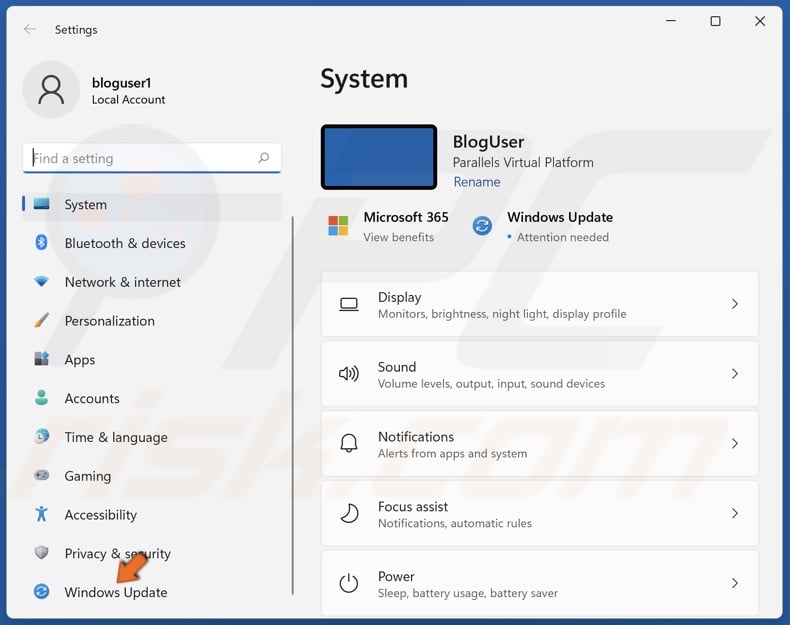Click the sidebar vertical scrollbar

coord(292,405)
